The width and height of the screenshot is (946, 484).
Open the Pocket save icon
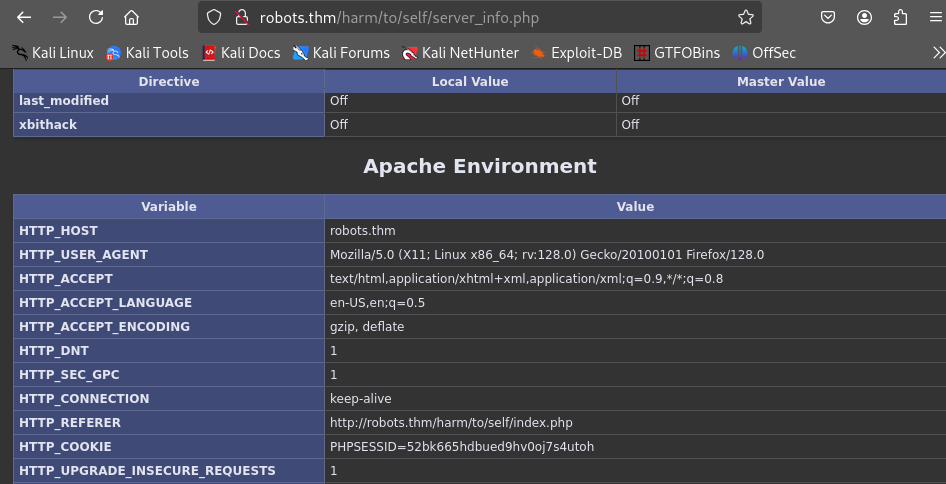coord(828,17)
